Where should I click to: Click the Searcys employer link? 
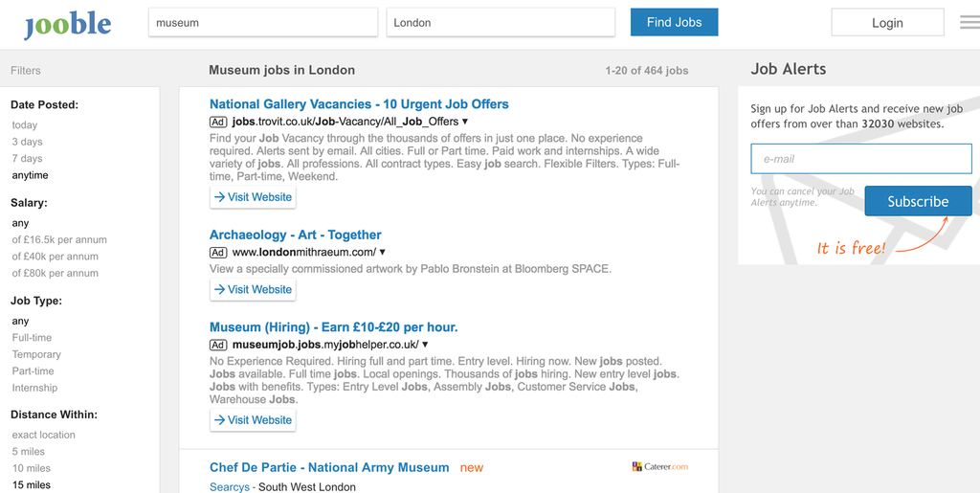[230, 486]
